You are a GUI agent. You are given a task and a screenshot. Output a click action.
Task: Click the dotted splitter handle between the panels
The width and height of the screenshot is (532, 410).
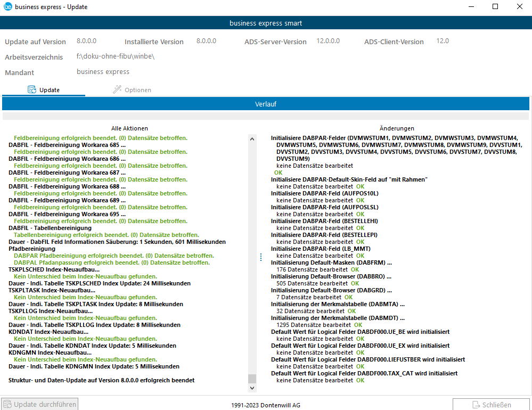261,257
